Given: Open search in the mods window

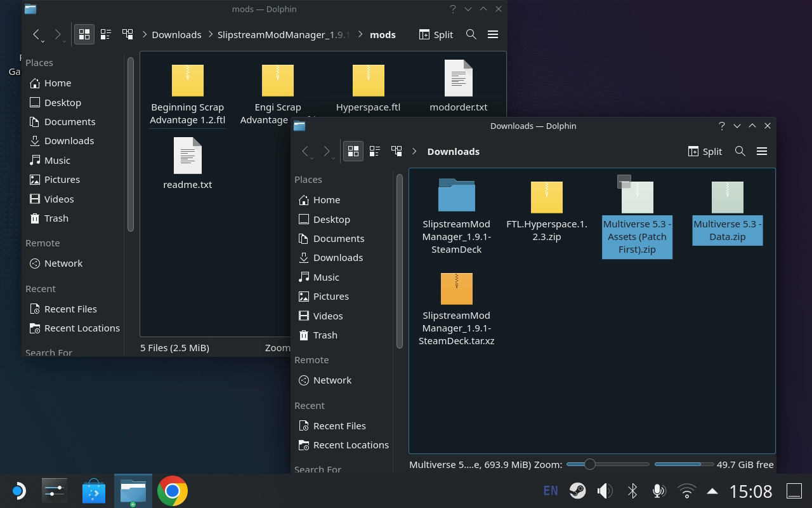Looking at the screenshot, I should tap(471, 34).
